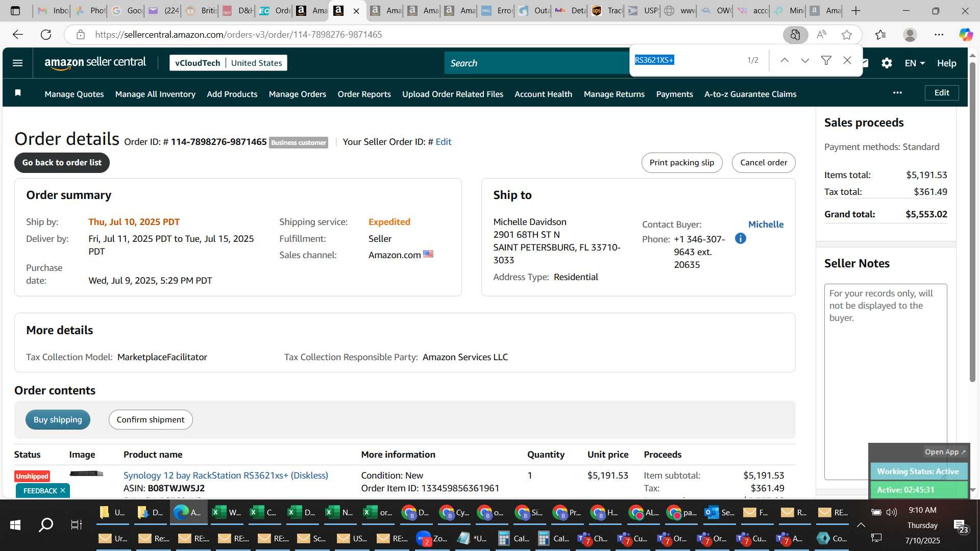Open Payments menu item
This screenshot has height=551, width=980.
click(674, 94)
